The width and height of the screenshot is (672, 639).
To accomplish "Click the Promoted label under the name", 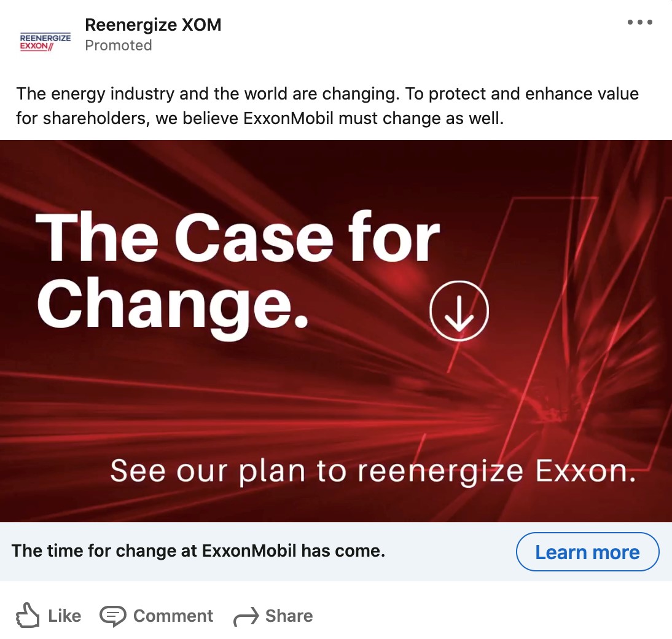I will [x=118, y=45].
